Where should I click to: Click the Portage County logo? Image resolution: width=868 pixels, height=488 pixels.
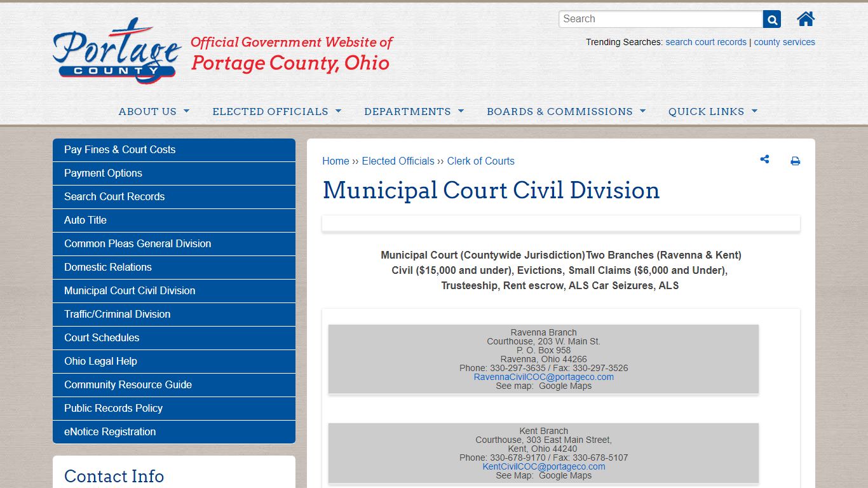117,51
